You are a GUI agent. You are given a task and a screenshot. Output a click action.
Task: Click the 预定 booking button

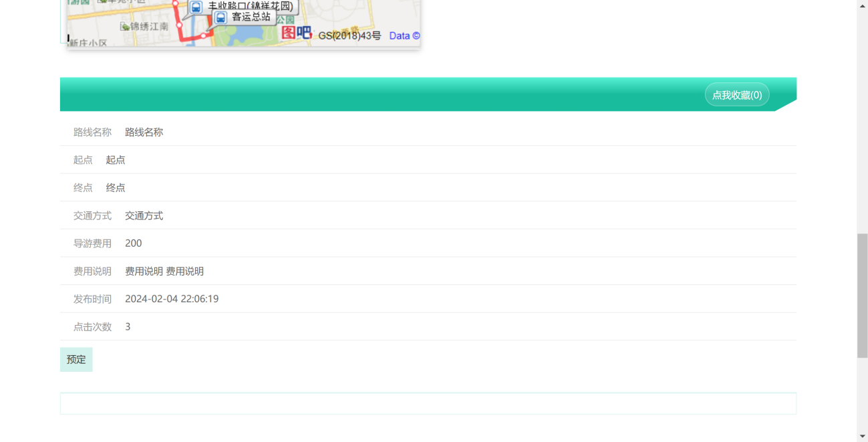click(76, 360)
